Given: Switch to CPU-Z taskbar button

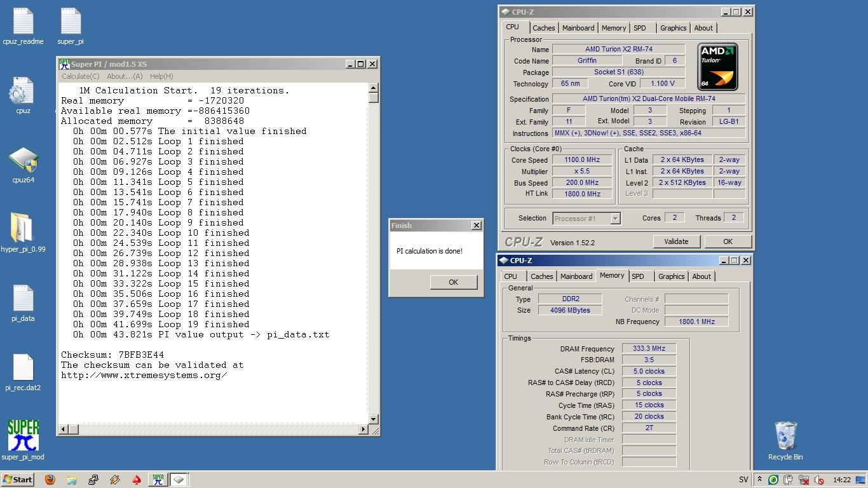Looking at the screenshot, I should pos(179,480).
